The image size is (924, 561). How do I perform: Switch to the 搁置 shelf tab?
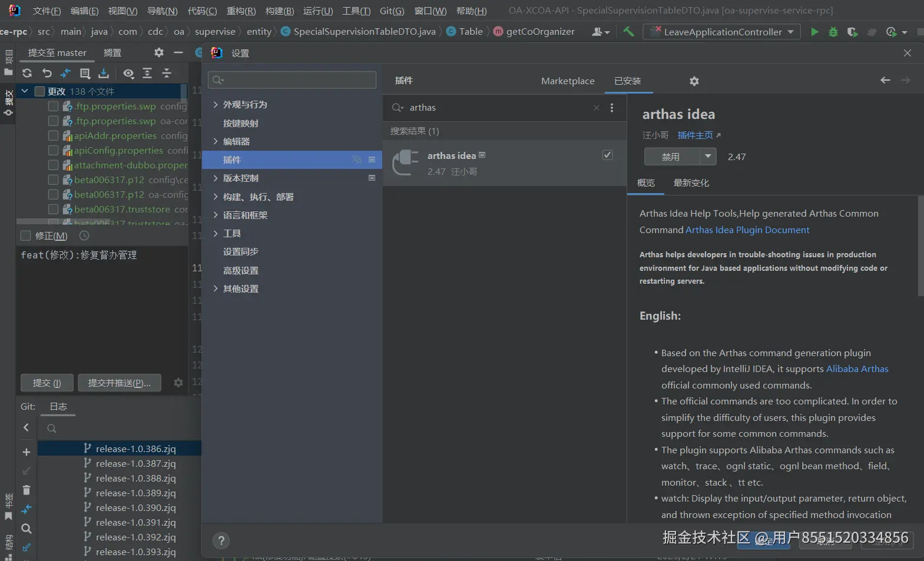(x=112, y=53)
